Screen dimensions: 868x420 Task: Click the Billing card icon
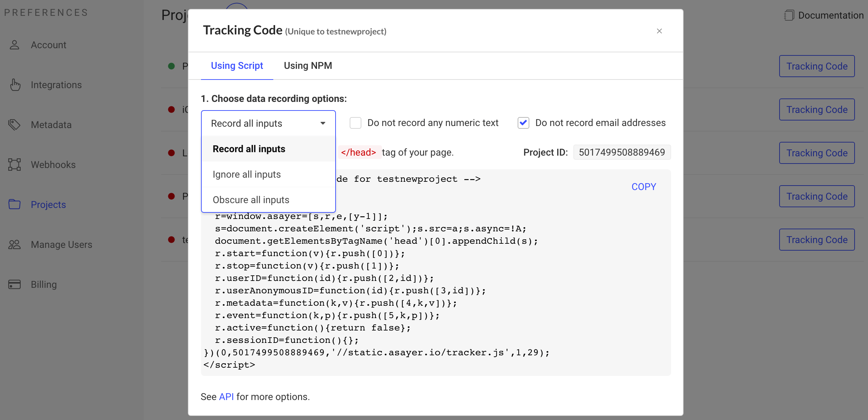coord(14,284)
